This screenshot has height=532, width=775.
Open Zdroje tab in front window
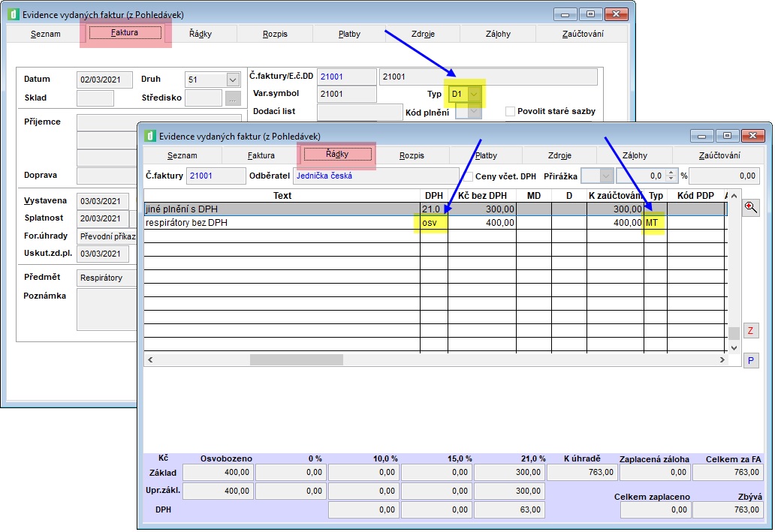(x=559, y=155)
